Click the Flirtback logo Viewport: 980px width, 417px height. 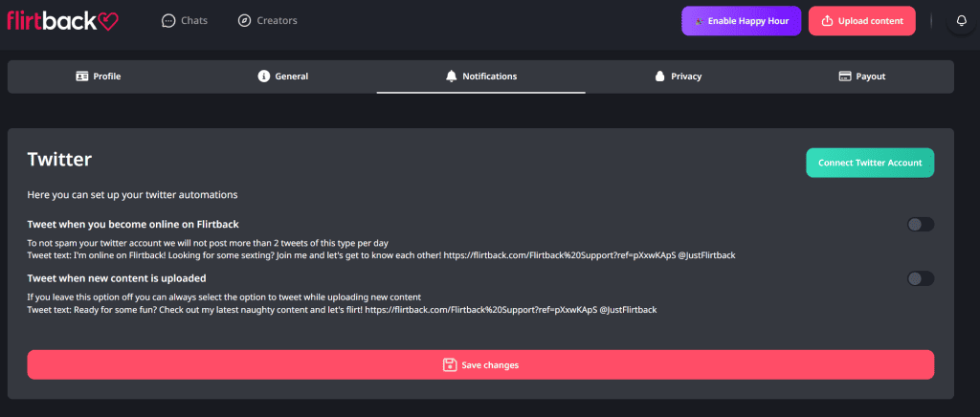tap(62, 21)
